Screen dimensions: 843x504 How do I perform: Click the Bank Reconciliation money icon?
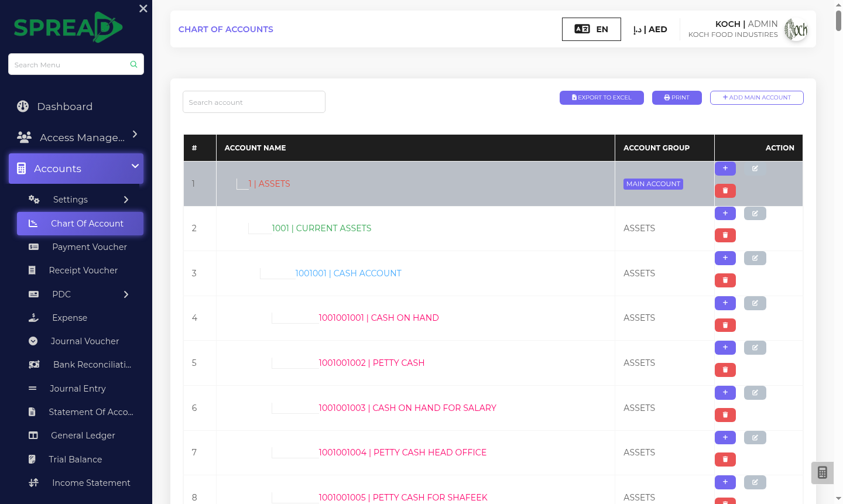point(34,365)
